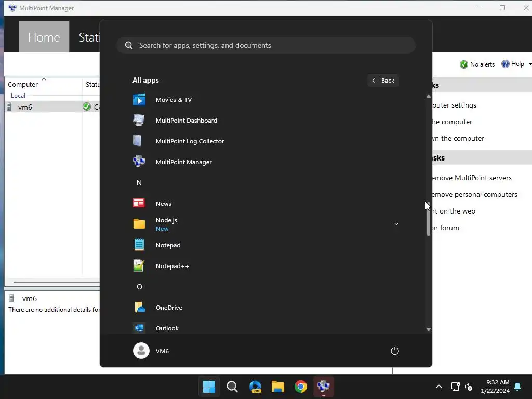Viewport: 532px width, 399px height.
Task: Open the News app icon
Action: point(139,204)
